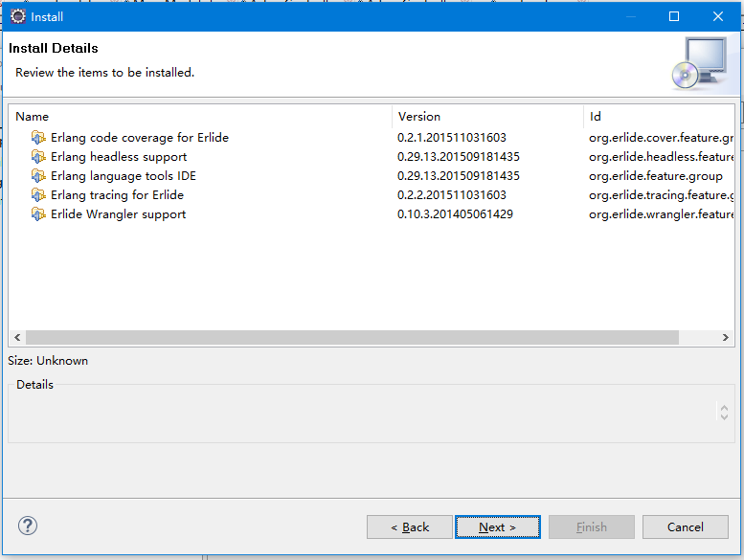Click the id org.erlide.wrangler.feature entry
744x560 pixels.
[x=662, y=214]
